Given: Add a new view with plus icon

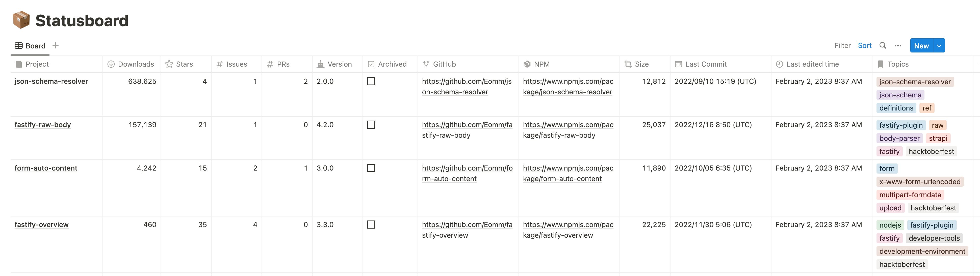Looking at the screenshot, I should pos(56,46).
